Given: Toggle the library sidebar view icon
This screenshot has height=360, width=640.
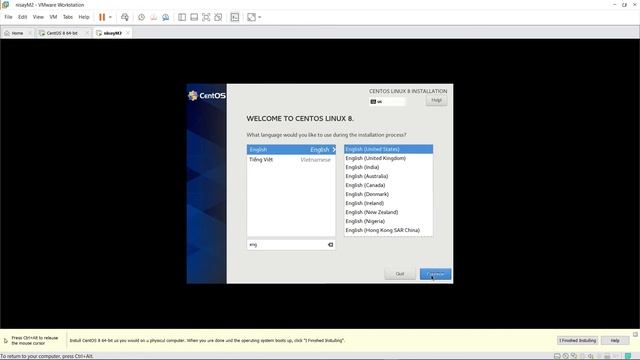Looking at the screenshot, I should tap(182, 17).
